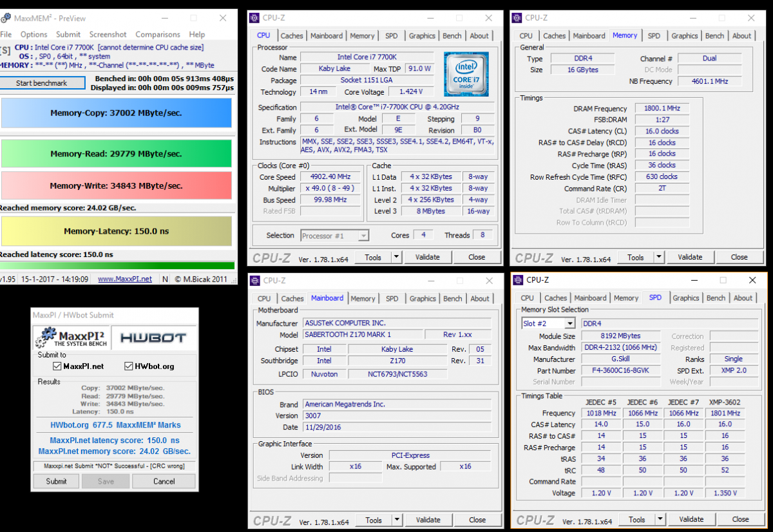This screenshot has height=532, width=773.
Task: Click the SPD Ext. value XMP 2.0
Action: pos(734,371)
